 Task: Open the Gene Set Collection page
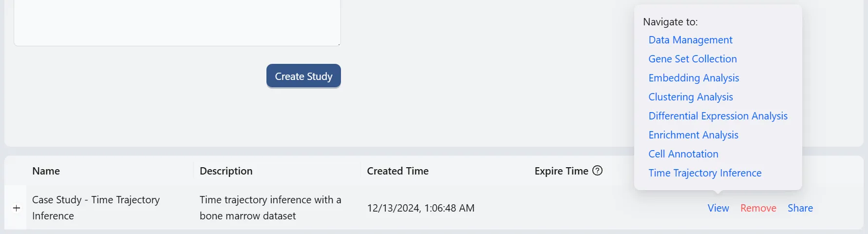pyautogui.click(x=692, y=59)
